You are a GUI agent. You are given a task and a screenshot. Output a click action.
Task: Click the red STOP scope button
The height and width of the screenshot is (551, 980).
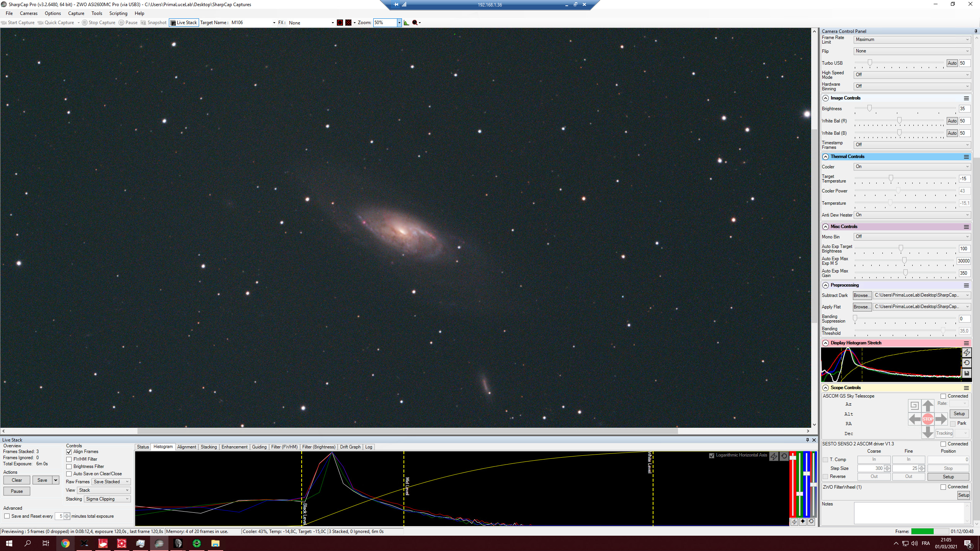928,419
